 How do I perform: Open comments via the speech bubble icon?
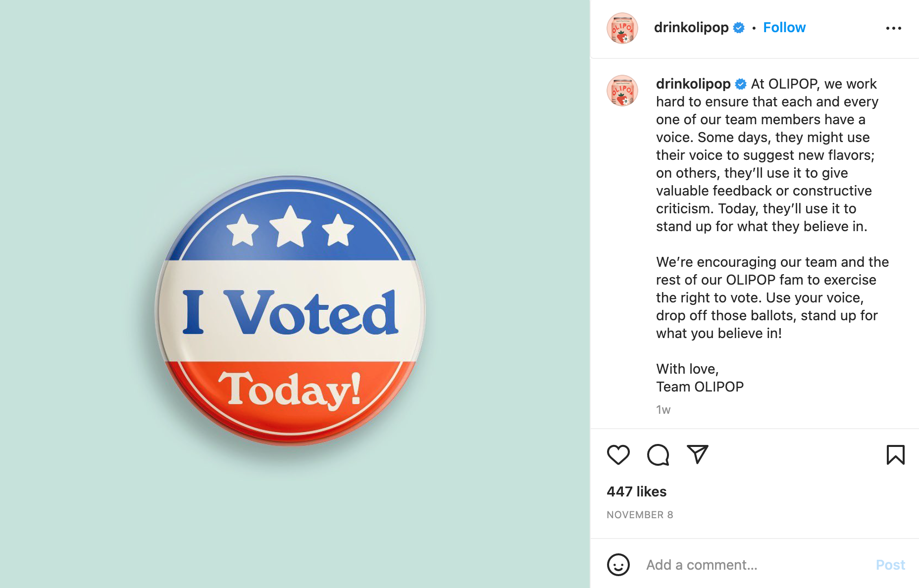pyautogui.click(x=658, y=455)
